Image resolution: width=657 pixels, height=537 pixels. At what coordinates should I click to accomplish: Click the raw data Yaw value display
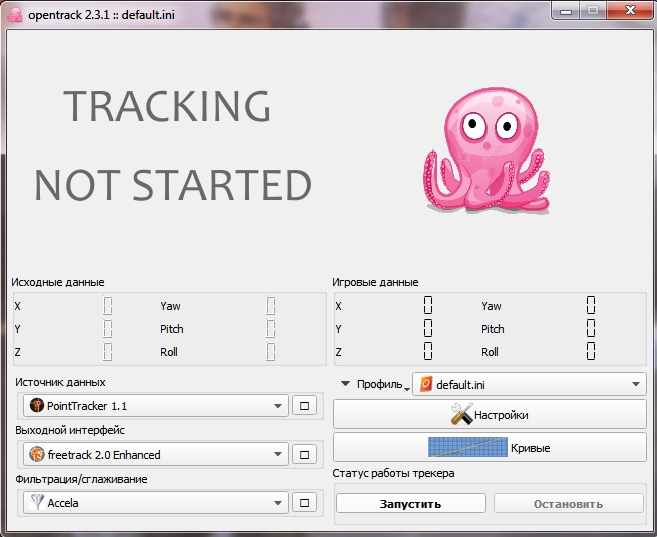point(271,306)
